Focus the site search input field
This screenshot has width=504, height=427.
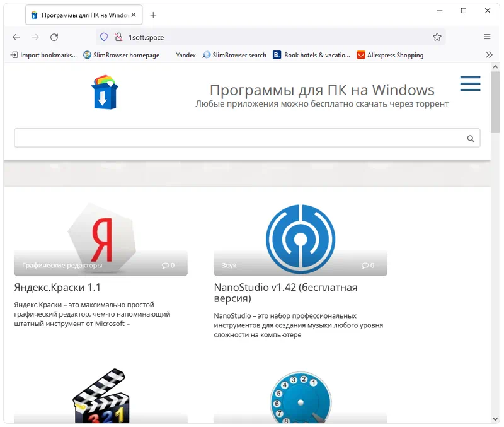pos(247,137)
